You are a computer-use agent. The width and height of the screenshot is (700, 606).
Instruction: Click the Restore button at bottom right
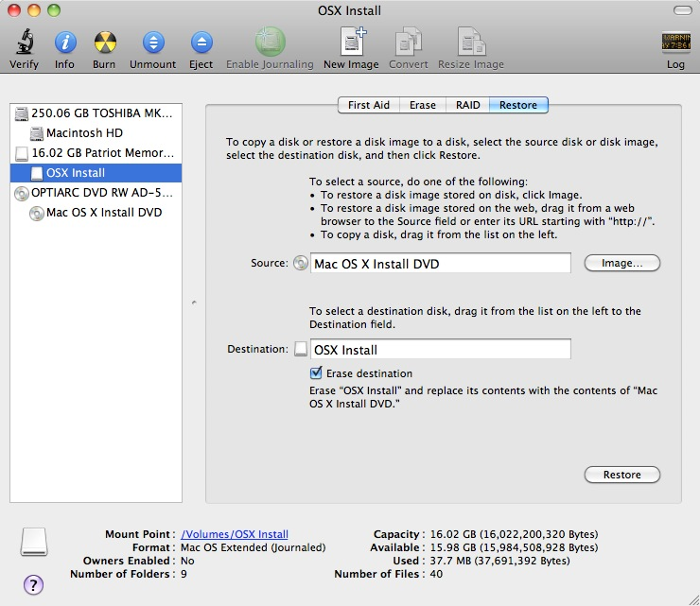(621, 475)
